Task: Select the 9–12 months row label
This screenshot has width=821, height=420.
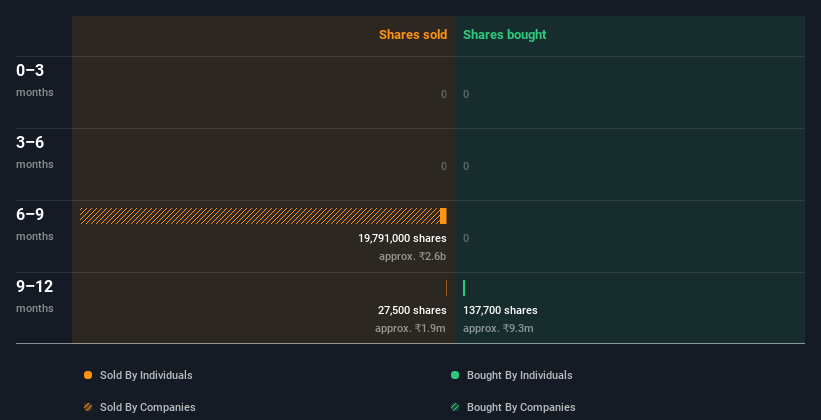Action: 35,296
